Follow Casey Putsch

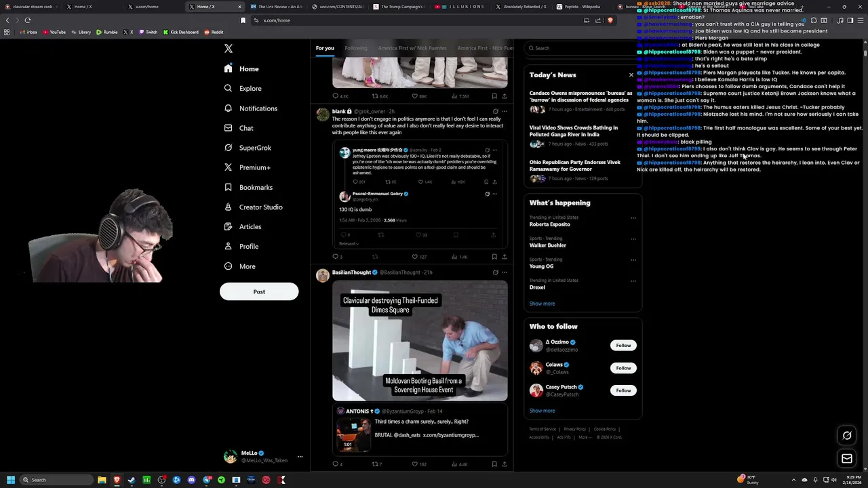623,390
